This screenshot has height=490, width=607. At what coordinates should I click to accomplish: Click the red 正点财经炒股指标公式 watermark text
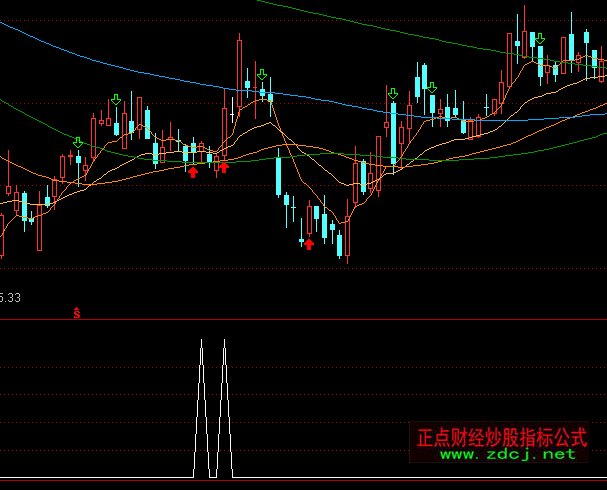click(x=502, y=437)
